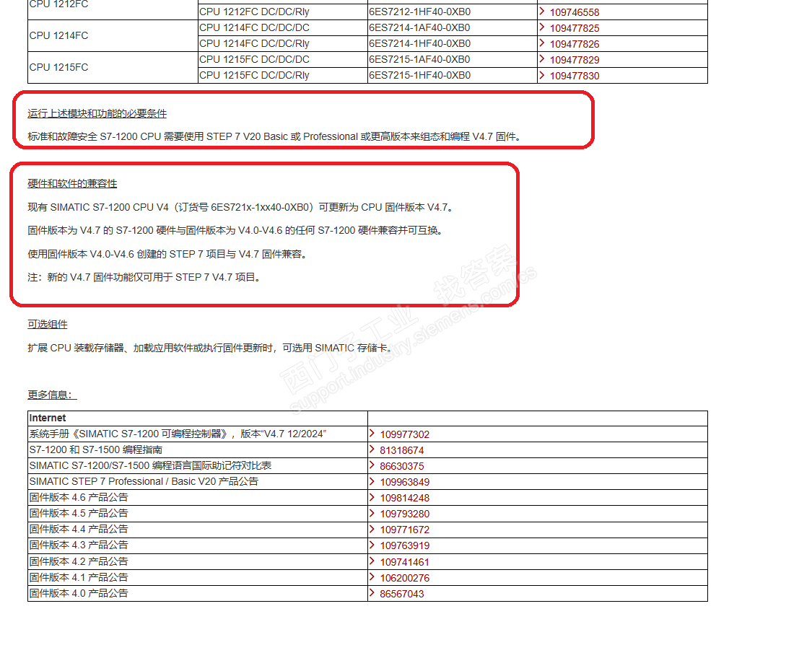Click arrow icon beside 109746558
812x658 pixels.
541,12
